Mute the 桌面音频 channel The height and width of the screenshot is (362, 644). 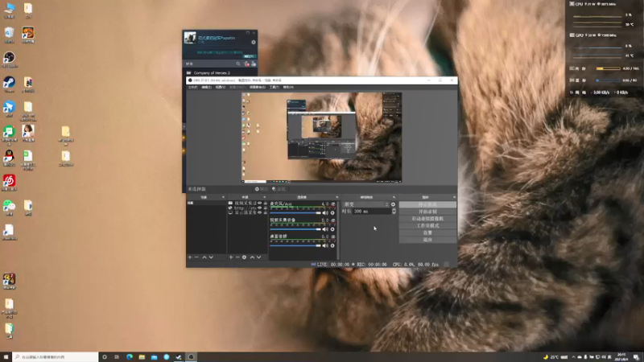(x=325, y=246)
